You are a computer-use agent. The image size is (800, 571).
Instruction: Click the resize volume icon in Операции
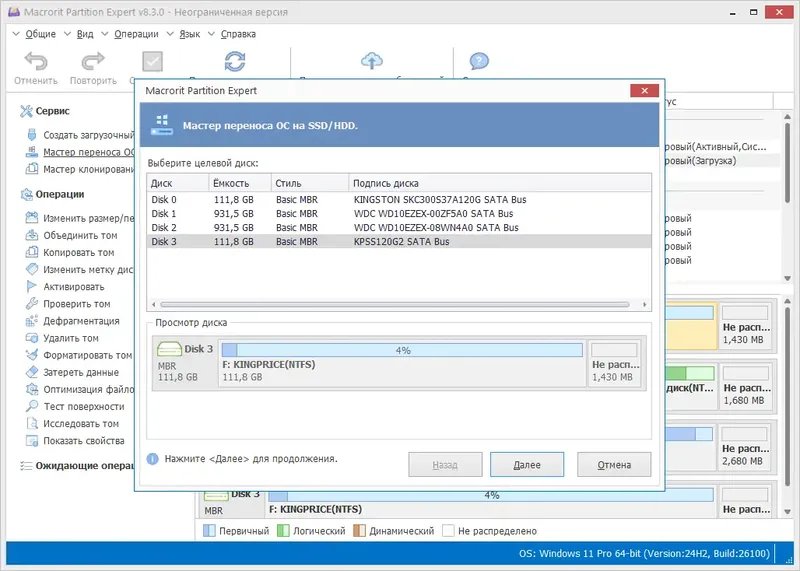pyautogui.click(x=32, y=218)
